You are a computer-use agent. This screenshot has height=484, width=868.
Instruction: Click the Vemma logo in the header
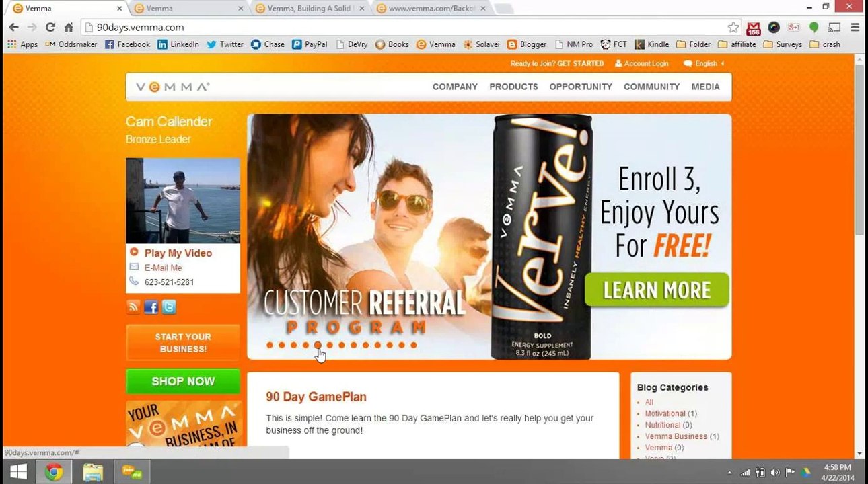point(173,87)
